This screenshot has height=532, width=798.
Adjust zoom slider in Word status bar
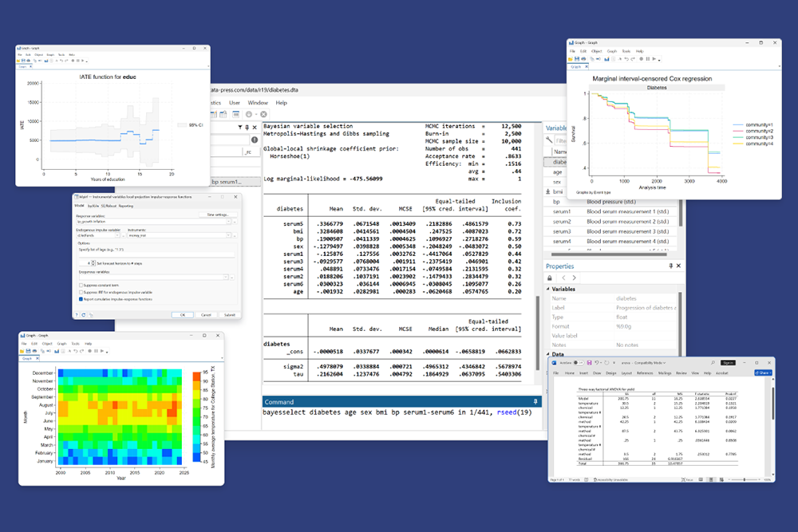[x=745, y=479]
